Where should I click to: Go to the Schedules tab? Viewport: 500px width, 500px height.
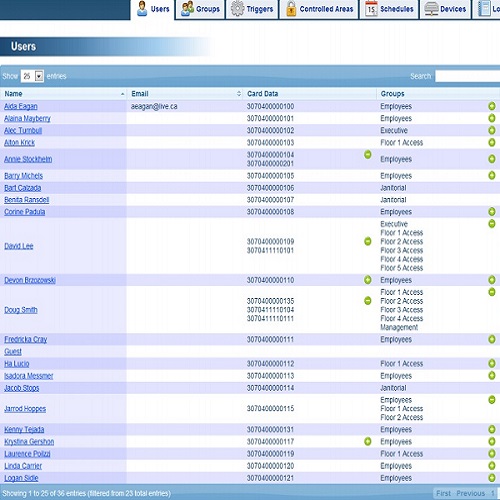click(389, 9)
